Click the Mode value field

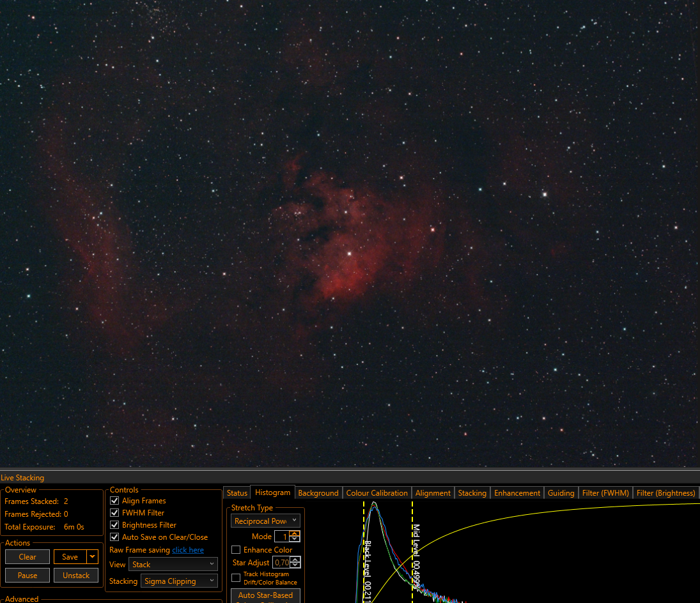(282, 537)
